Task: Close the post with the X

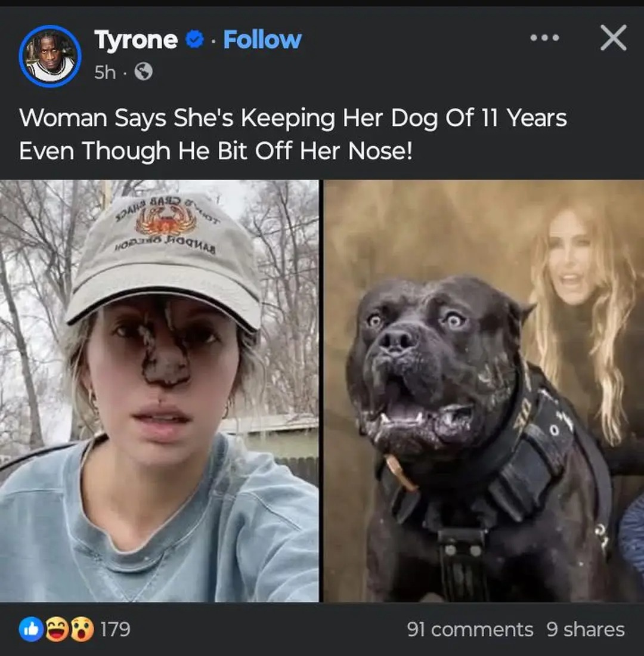Action: [614, 38]
